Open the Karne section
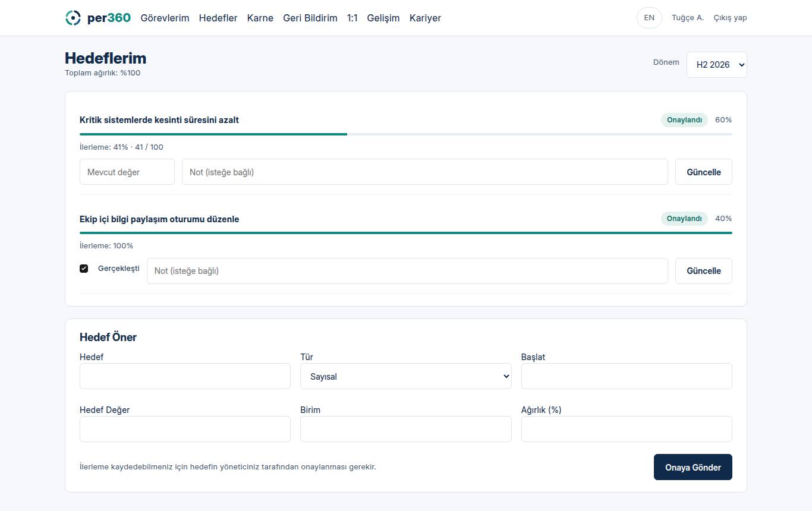 [260, 18]
